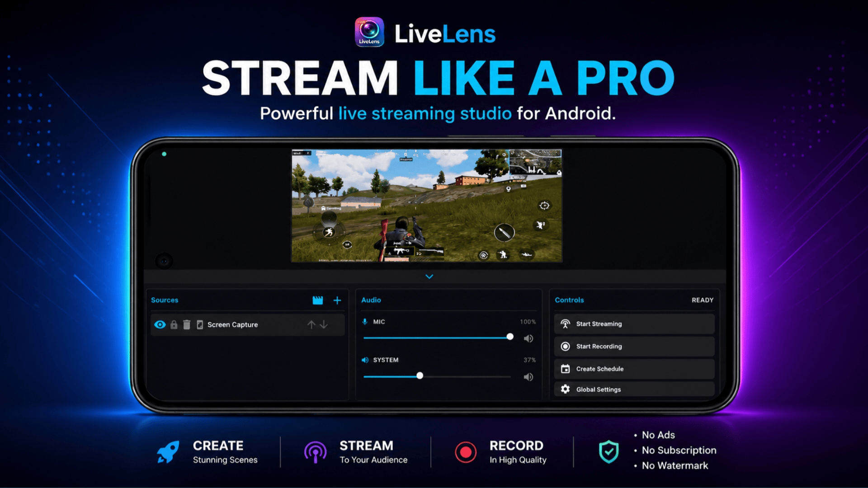Tap the jump icon at game preview right
The height and width of the screenshot is (488, 868).
click(541, 225)
